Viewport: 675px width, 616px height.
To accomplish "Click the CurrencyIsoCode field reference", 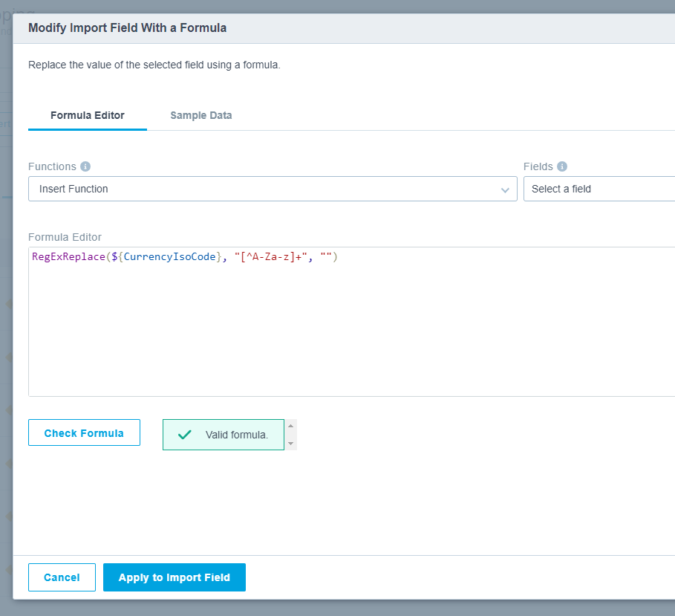I will [169, 257].
